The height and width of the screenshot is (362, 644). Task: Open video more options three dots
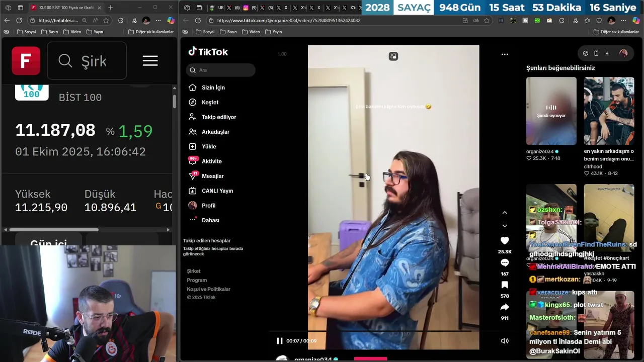pyautogui.click(x=505, y=54)
